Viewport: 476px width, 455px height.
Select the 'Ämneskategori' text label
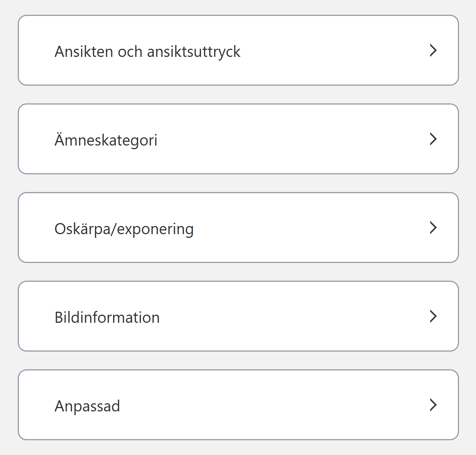point(106,140)
